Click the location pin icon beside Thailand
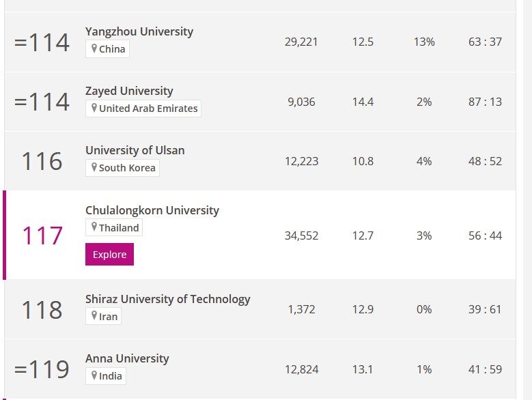 94,227
